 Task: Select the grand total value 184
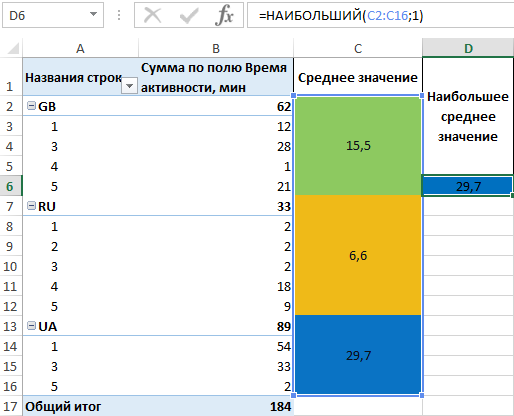(280, 406)
